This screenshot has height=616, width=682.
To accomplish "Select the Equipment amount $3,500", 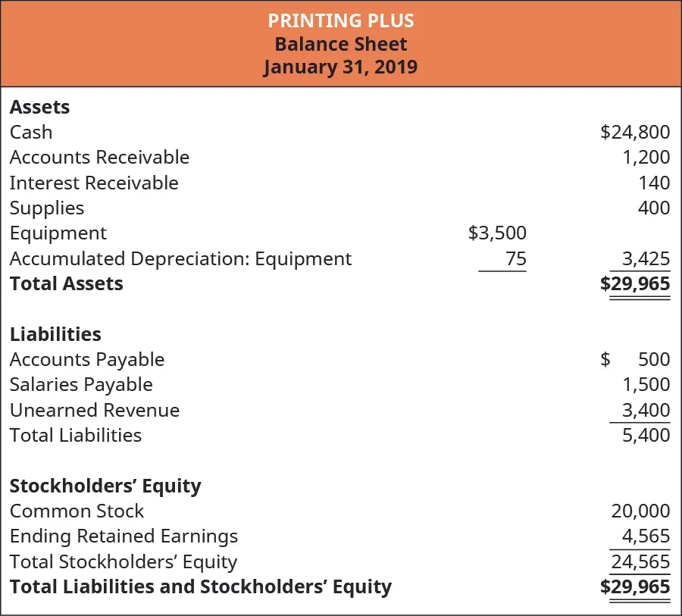I will (497, 233).
